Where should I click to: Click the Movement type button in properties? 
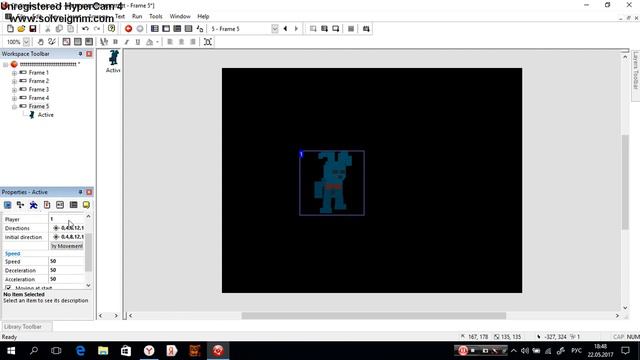(x=67, y=246)
